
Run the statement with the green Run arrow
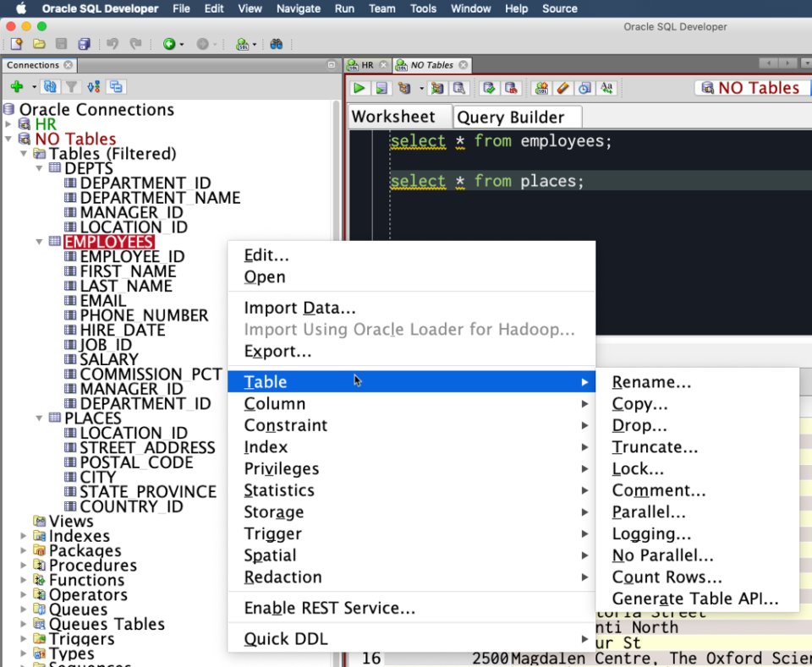pos(359,88)
